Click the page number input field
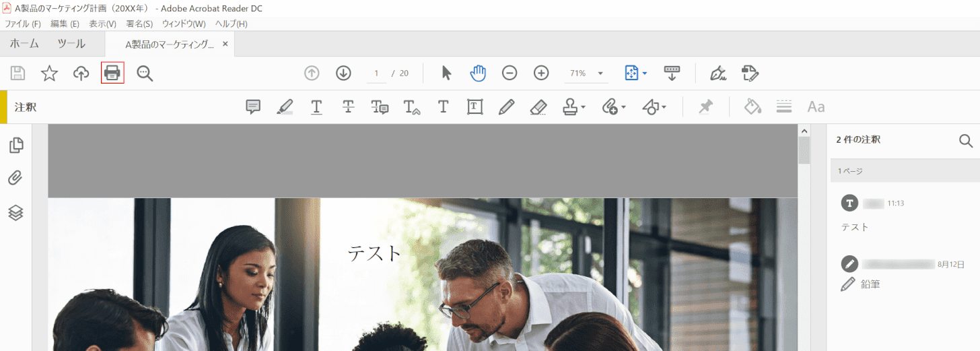This screenshot has height=351, width=980. 376,73
